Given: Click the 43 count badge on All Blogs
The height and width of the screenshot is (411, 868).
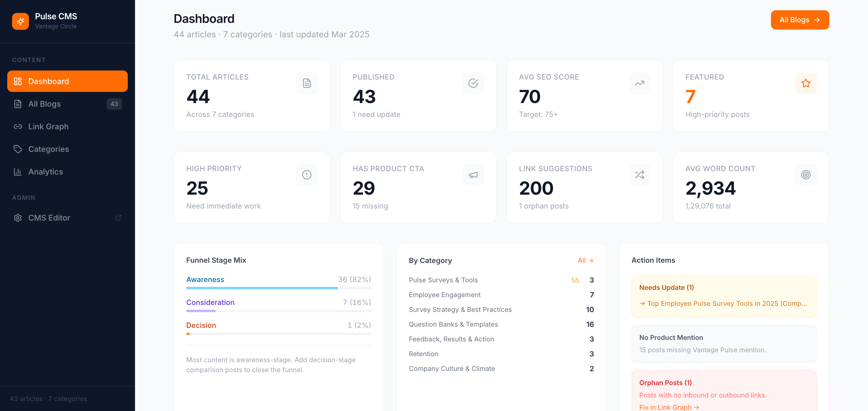Looking at the screenshot, I should 114,104.
